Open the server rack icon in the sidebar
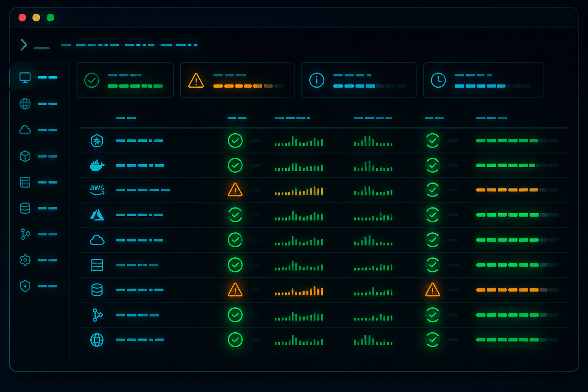This screenshot has width=588, height=392. (25, 182)
